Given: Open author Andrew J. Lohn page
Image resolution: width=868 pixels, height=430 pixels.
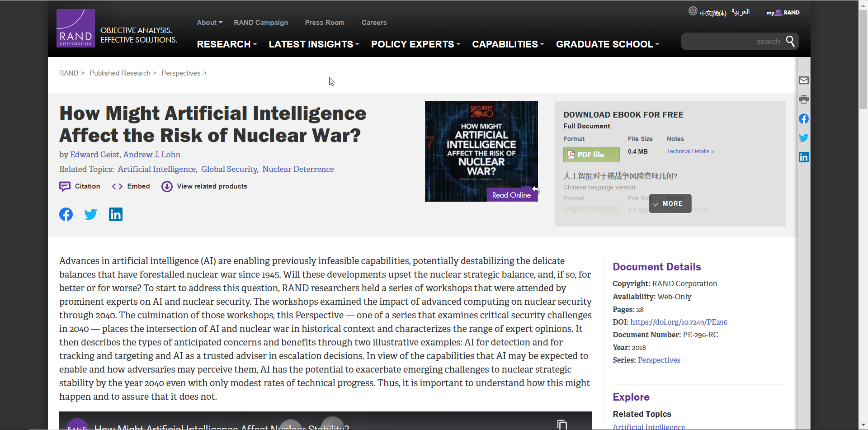Looking at the screenshot, I should point(152,155).
